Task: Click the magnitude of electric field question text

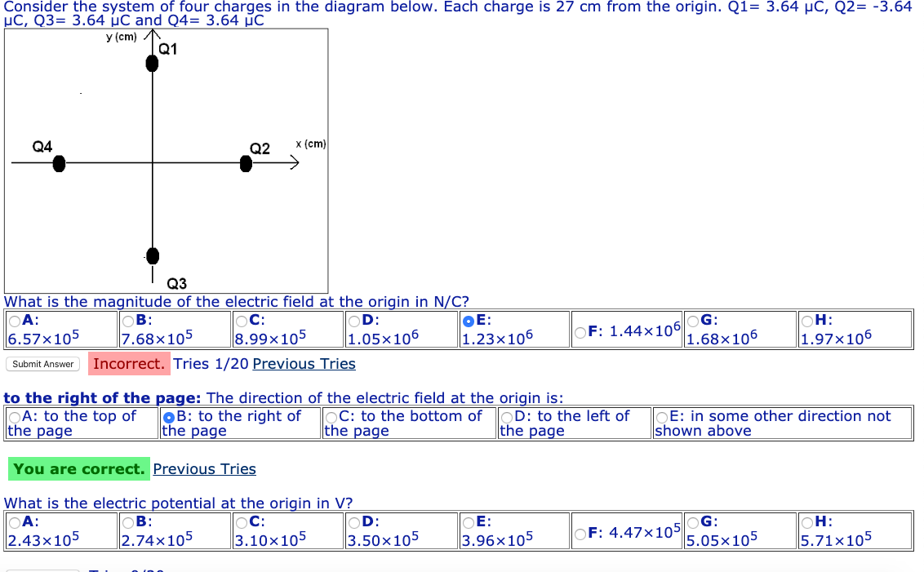Action: 236,302
